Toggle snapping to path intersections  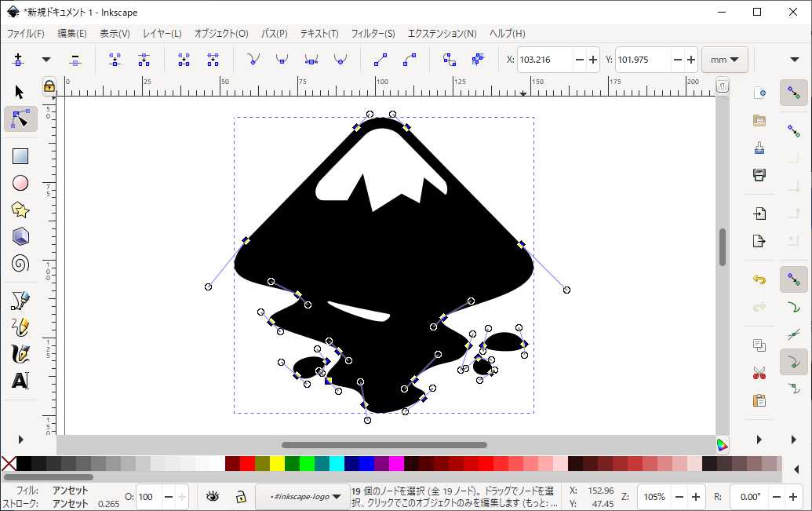point(794,335)
